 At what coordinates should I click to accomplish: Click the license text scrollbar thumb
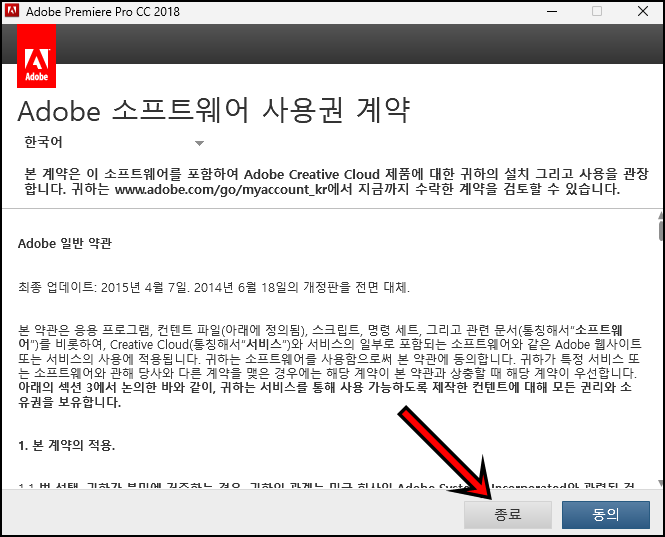coord(661,230)
